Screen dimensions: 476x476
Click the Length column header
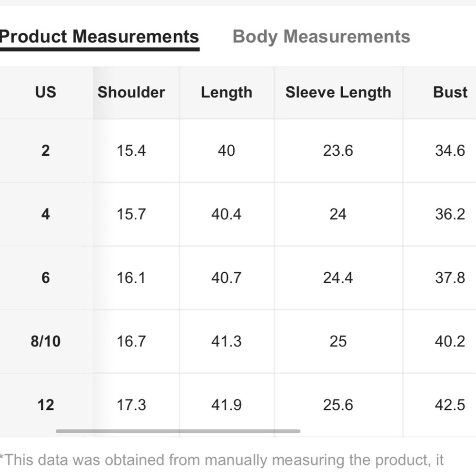pyautogui.click(x=227, y=93)
